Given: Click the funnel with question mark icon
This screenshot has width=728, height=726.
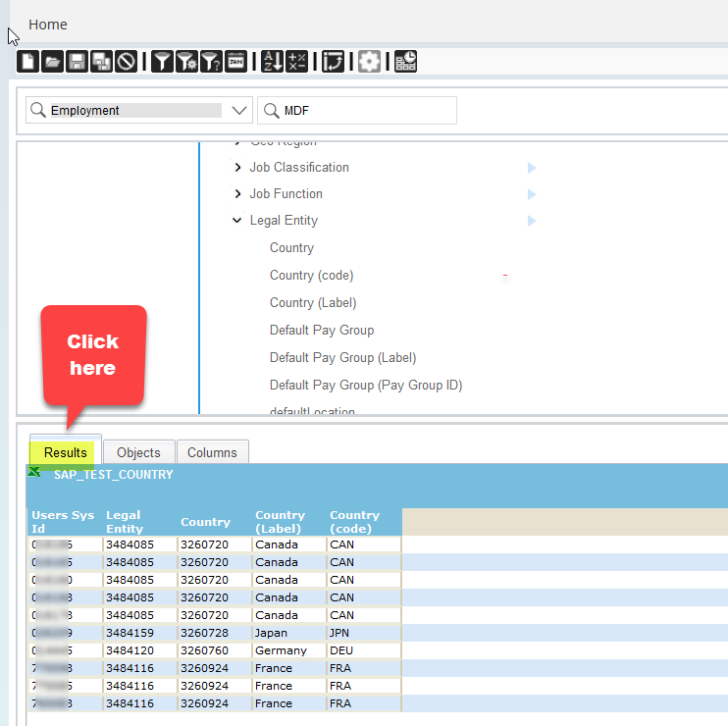Looking at the screenshot, I should [211, 61].
